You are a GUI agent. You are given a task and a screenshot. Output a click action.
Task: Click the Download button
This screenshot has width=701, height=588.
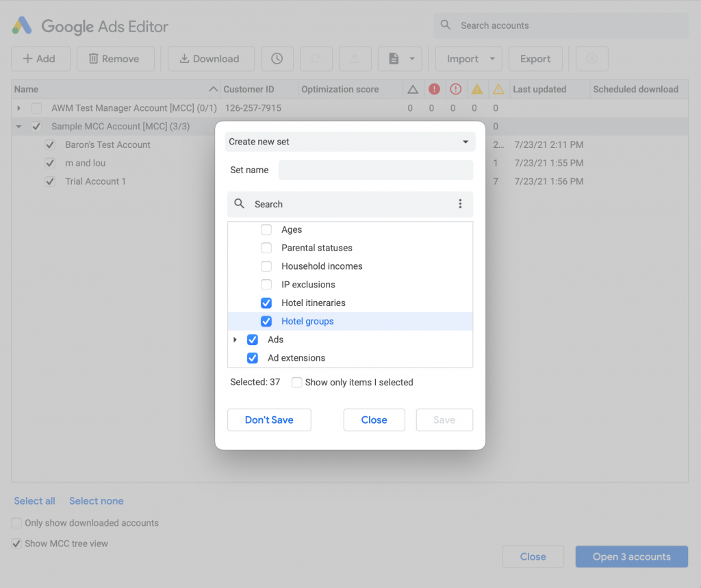pyautogui.click(x=211, y=59)
